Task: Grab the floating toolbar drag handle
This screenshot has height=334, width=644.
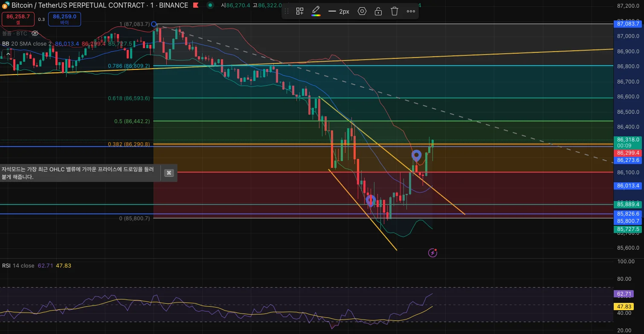Action: pos(287,11)
